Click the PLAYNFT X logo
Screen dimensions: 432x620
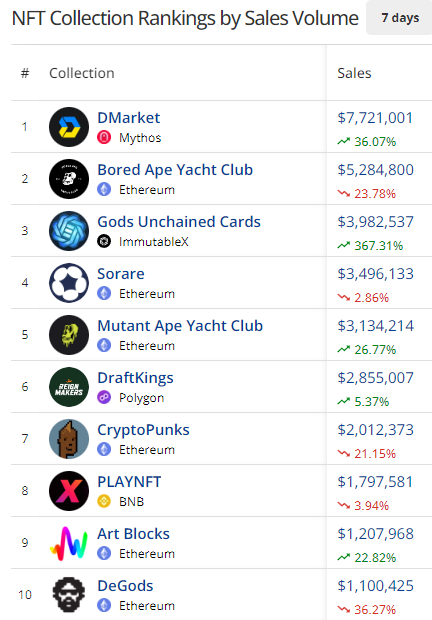69,491
